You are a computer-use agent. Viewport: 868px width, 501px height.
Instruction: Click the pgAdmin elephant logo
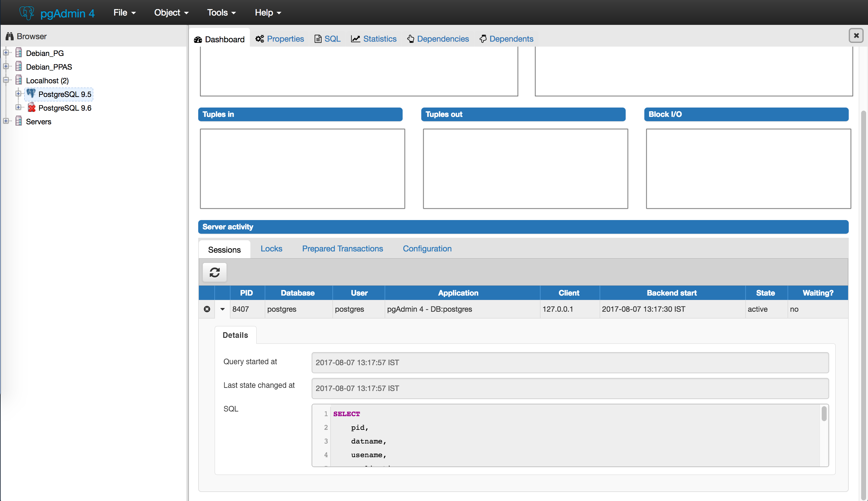click(x=26, y=13)
